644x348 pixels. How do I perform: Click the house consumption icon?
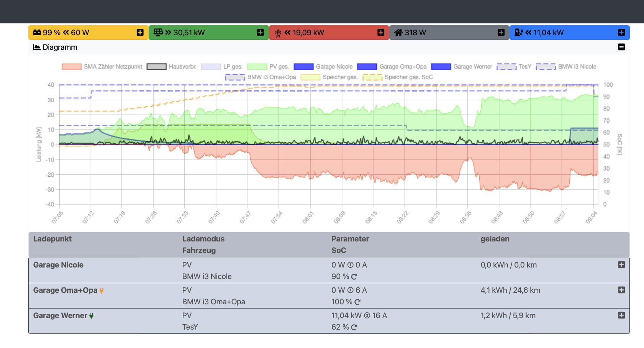click(398, 33)
